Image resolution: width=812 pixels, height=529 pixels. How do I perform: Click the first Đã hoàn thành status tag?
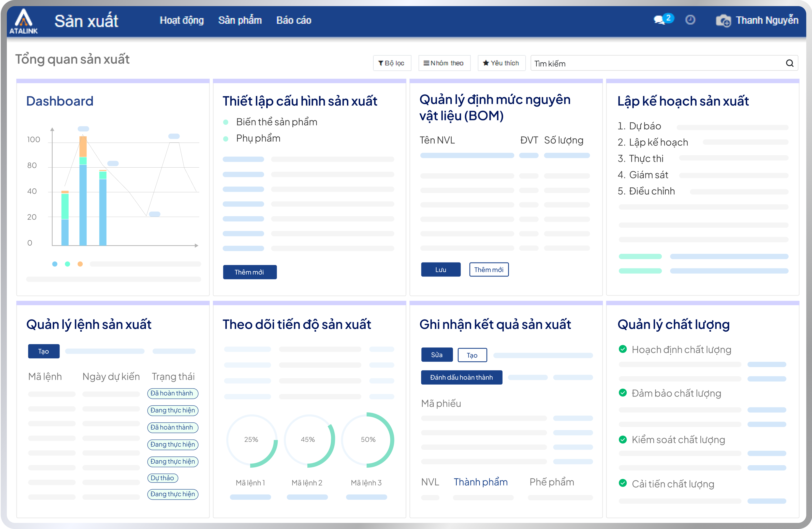click(173, 393)
